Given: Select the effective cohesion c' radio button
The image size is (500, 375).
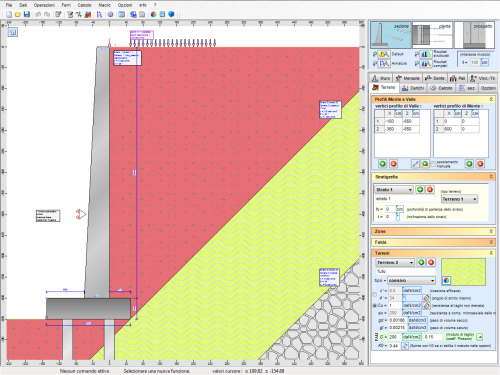Looking at the screenshot, I should 375,294.
